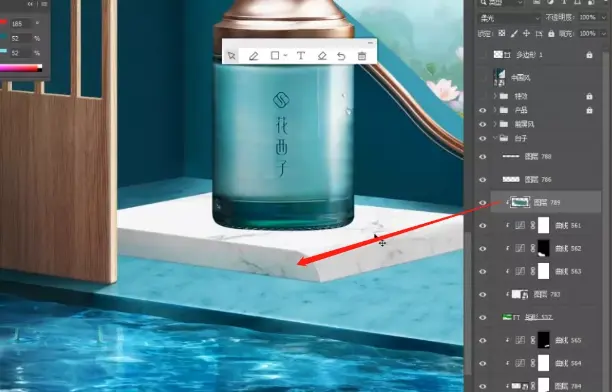This screenshot has width=612, height=392.
Task: Show the hidden 多边形 1 layer
Action: (x=483, y=55)
